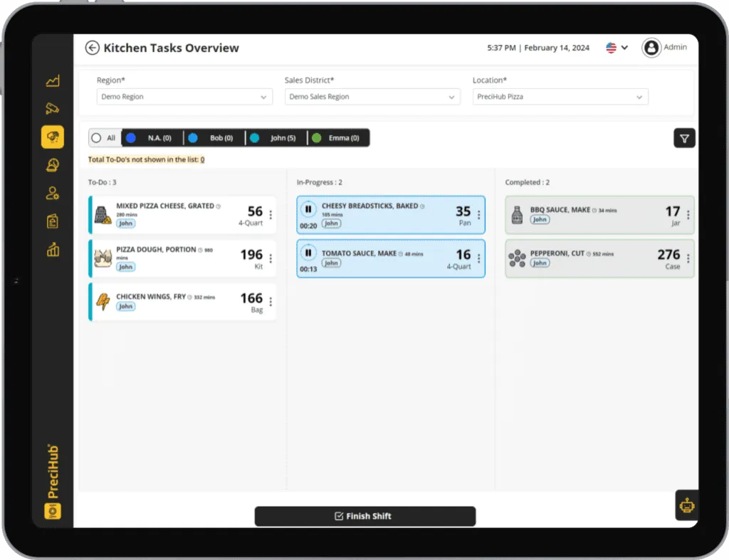Open the Cheesy Breadsticks, Baked task name
The width and height of the screenshot is (729, 560).
[369, 206]
